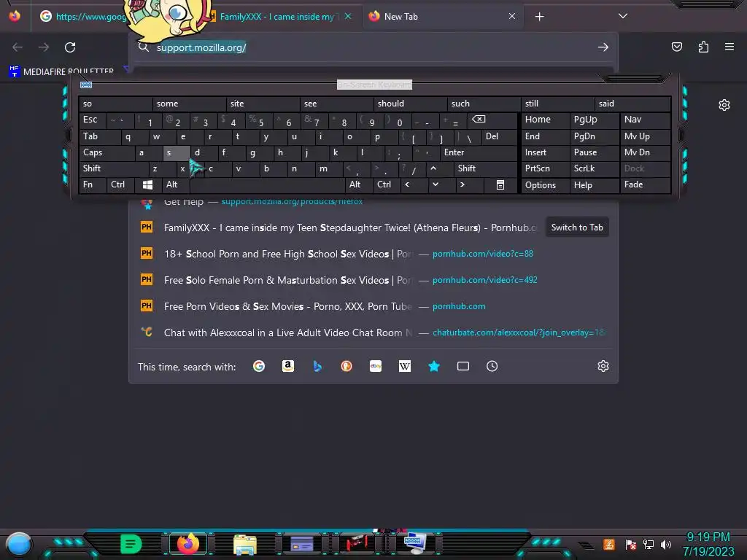This screenshot has height=560, width=747.
Task: Click the Del key on keyboard
Action: click(x=499, y=136)
